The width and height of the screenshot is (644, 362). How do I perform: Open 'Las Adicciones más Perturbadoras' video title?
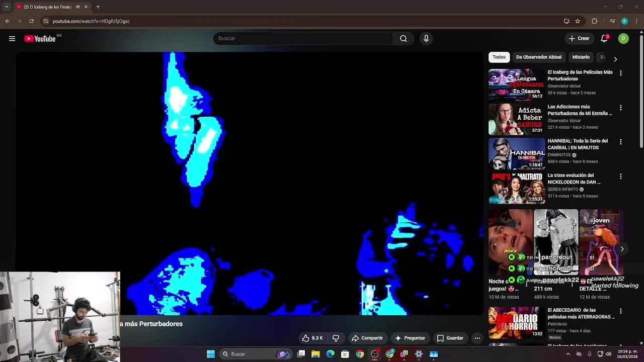coord(580,110)
